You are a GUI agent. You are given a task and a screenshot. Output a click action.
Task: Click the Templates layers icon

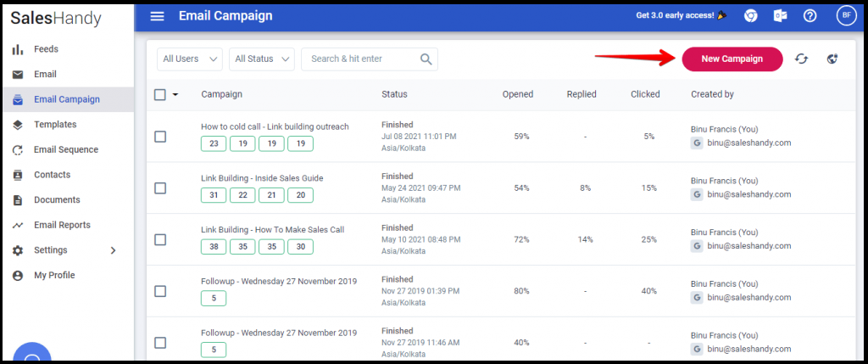[x=18, y=125]
